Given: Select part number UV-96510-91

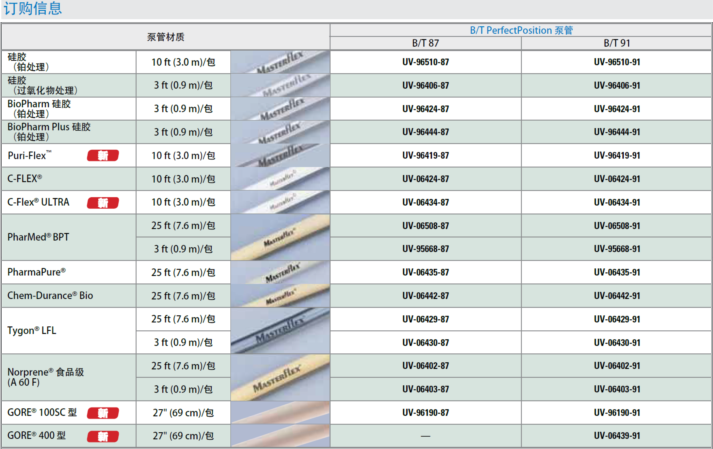Looking at the screenshot, I should coord(617,62).
